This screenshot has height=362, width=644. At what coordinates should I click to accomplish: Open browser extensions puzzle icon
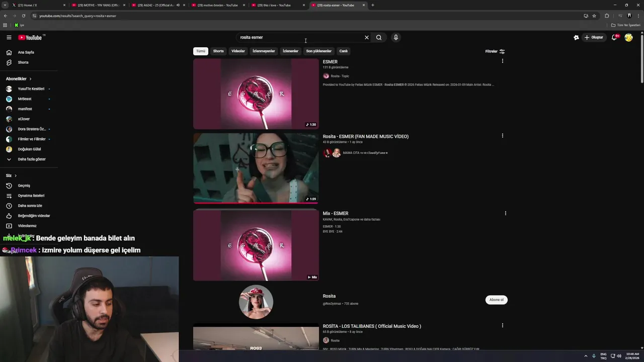pyautogui.click(x=607, y=16)
